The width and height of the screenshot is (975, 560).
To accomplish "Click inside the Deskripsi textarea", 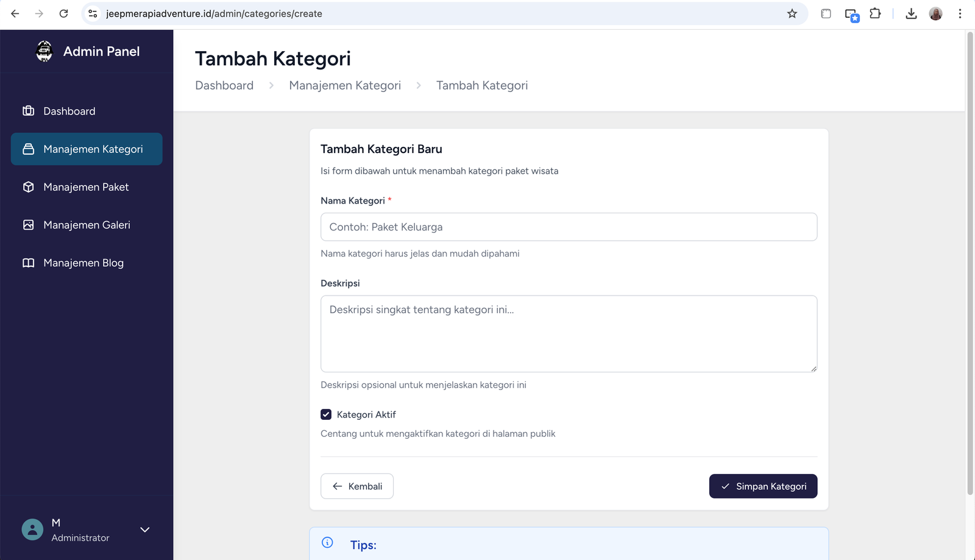I will [569, 334].
